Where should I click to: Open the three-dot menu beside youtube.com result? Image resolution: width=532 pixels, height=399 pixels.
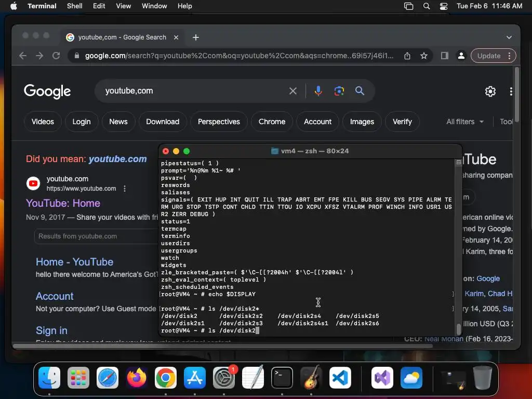coord(125,189)
